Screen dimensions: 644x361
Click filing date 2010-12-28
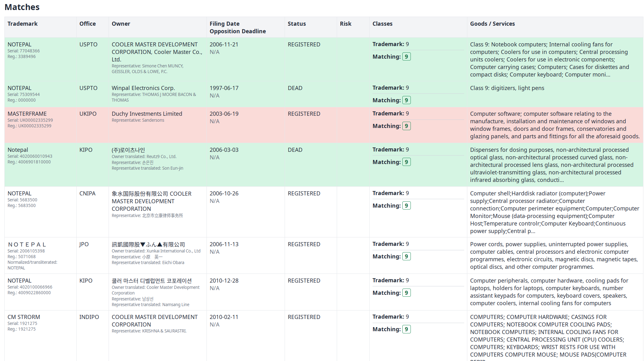point(224,281)
